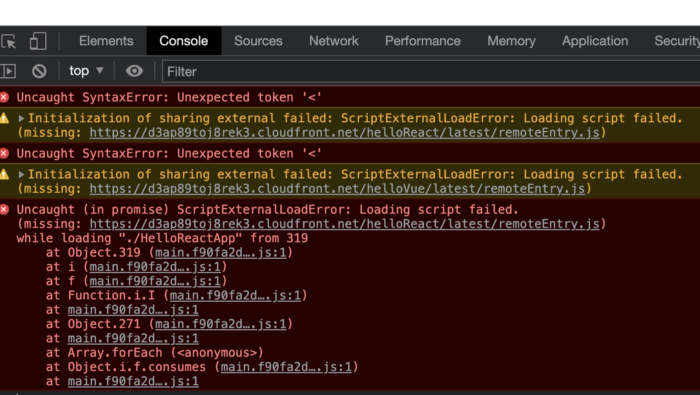Open the Sources tab

[x=258, y=41]
